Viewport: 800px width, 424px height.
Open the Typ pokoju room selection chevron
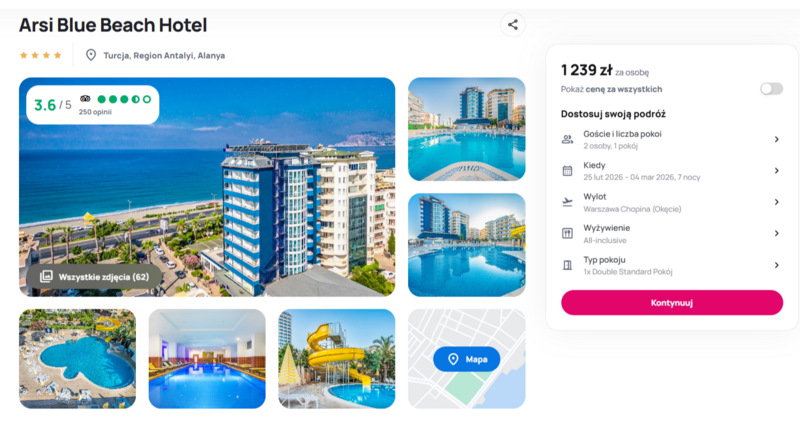(x=776, y=265)
